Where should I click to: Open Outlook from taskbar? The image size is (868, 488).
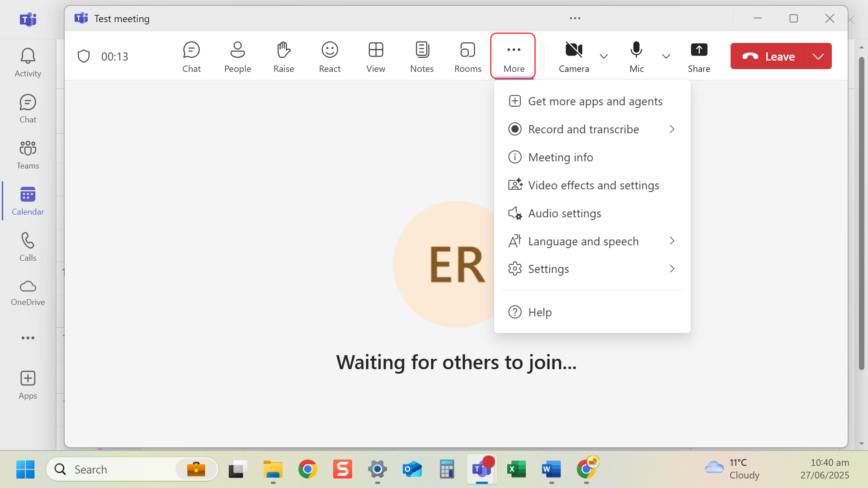pos(412,469)
